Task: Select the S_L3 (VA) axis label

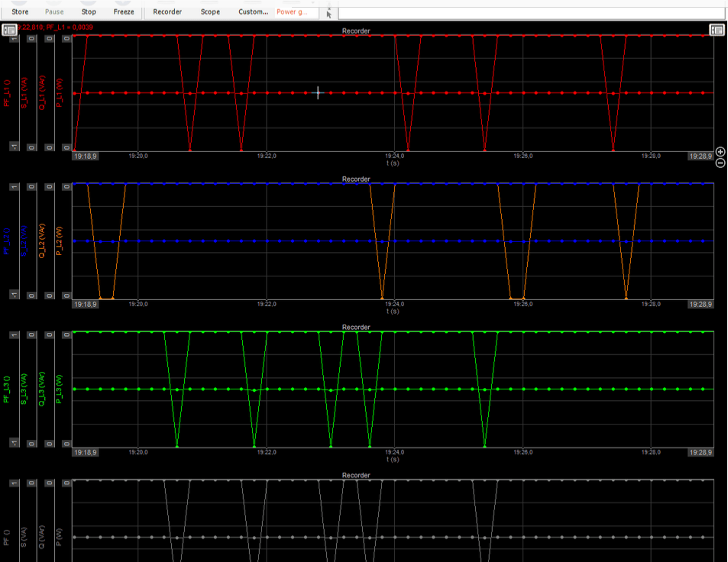Action: click(x=24, y=389)
